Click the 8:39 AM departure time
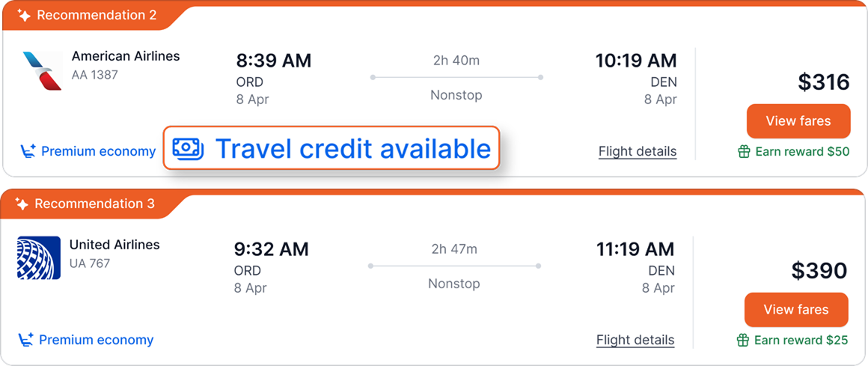Screen dimensions: 868x366 click(x=273, y=61)
